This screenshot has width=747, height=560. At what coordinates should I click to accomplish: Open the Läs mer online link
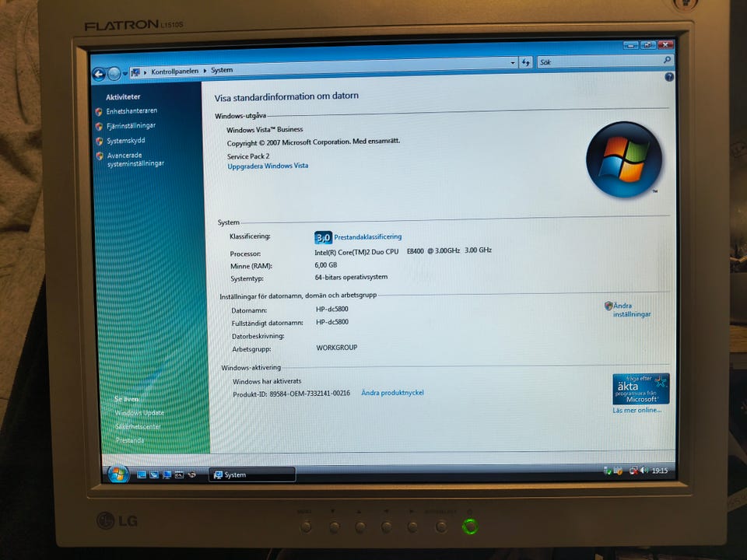point(637,410)
